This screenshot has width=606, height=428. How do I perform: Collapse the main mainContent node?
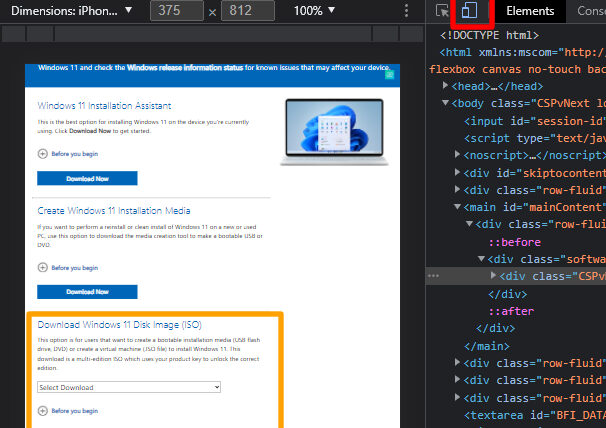[x=457, y=207]
